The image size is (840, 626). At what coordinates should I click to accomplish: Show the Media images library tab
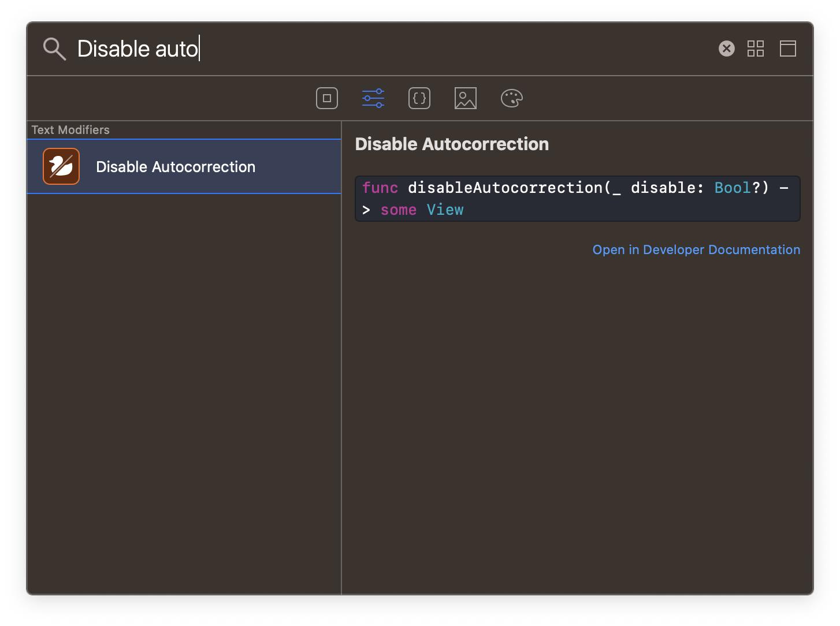(466, 98)
